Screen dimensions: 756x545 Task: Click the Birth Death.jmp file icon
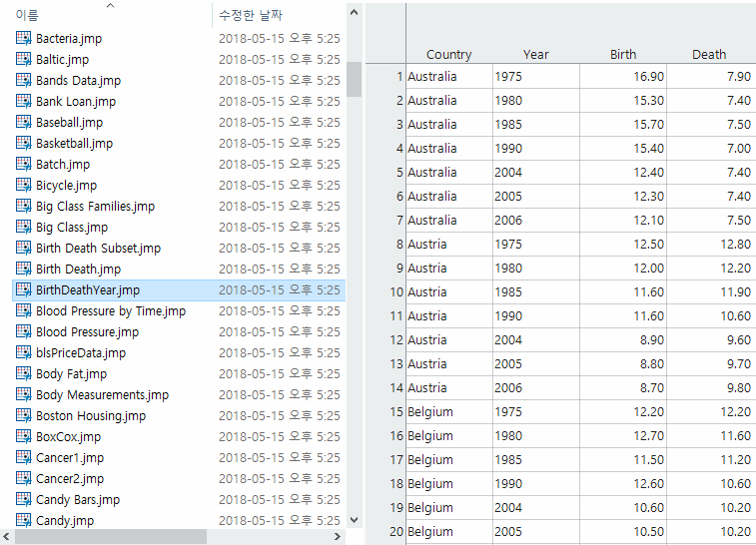click(24, 269)
